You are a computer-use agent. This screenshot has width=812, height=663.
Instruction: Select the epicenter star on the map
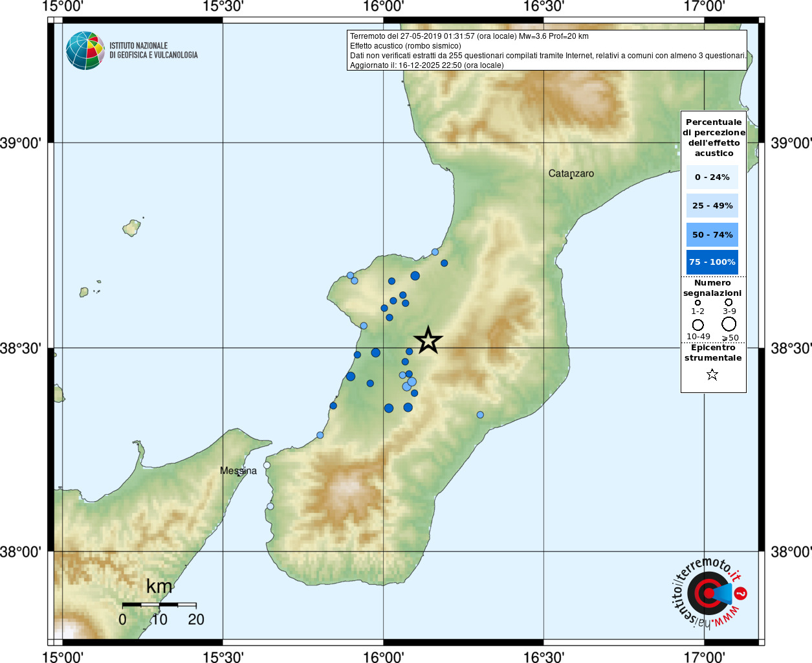point(428,340)
